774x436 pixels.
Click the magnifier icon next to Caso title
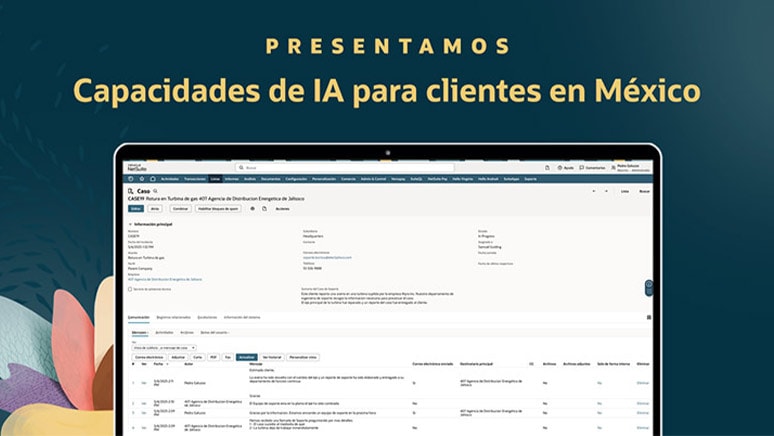(155, 191)
